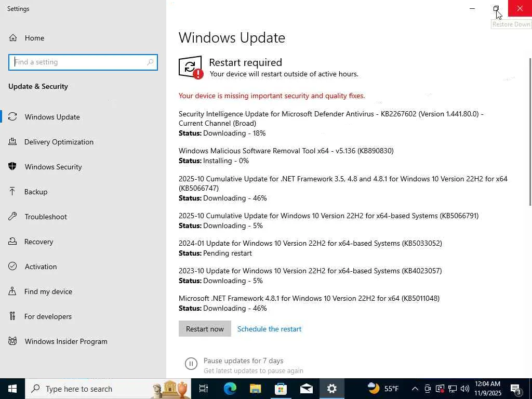532x399 pixels.
Task: Click the Settings gear taskbar icon
Action: (x=331, y=389)
